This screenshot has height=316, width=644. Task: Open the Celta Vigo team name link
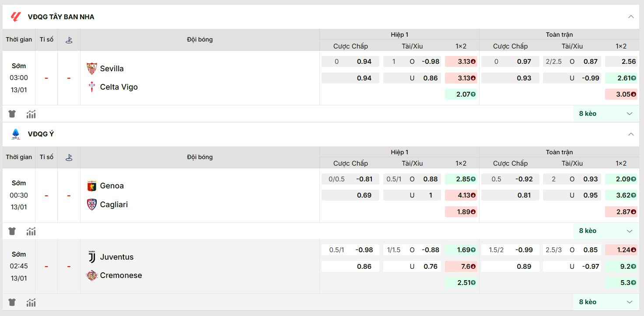pyautogui.click(x=119, y=87)
